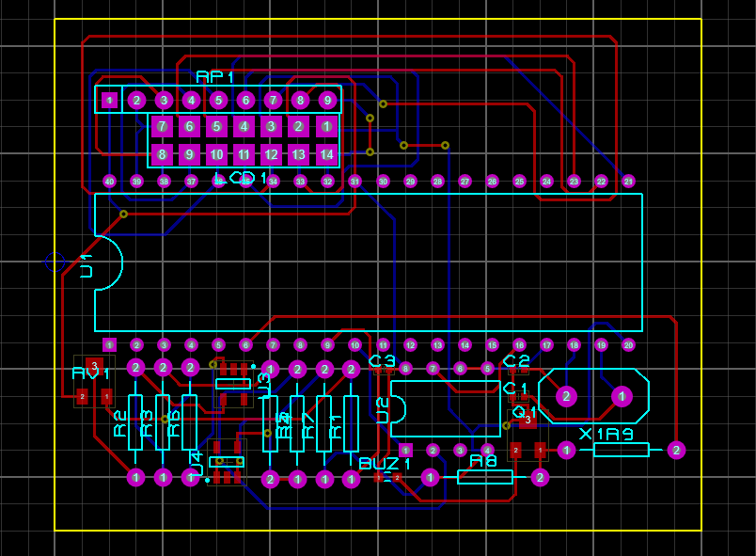Select the R8 resistor label
Image resolution: width=756 pixels, height=556 pixels.
[483, 461]
